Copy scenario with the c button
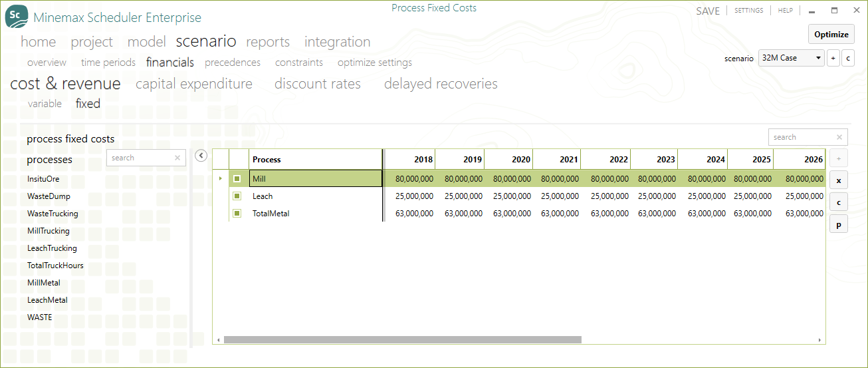The image size is (868, 368). (847, 58)
